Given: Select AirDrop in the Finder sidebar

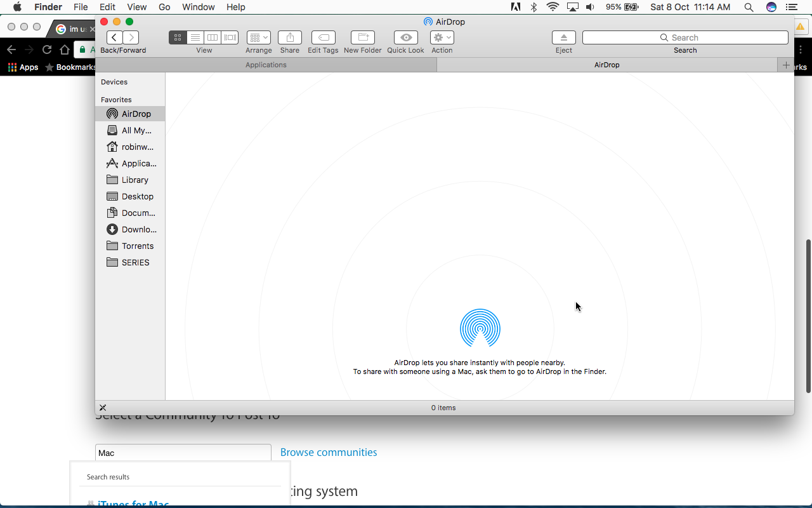Looking at the screenshot, I should (130, 114).
